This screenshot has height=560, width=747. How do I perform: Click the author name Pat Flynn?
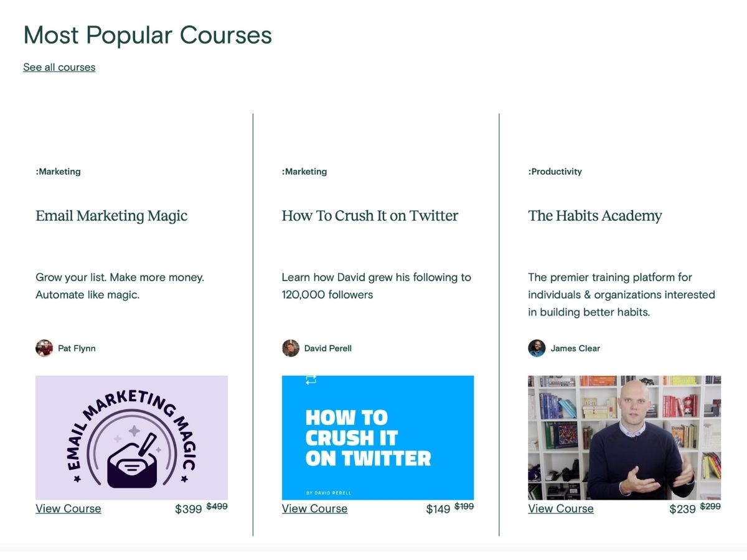pos(77,348)
